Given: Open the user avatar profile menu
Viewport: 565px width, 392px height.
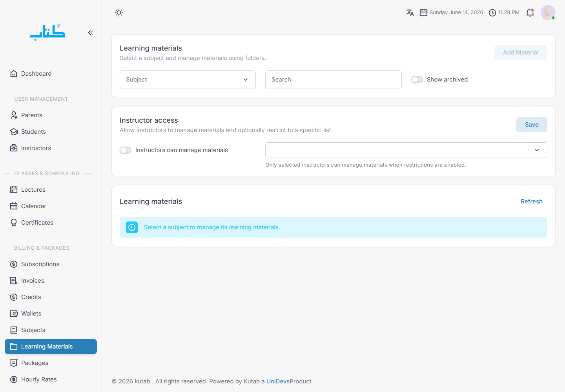Looking at the screenshot, I should coord(548,13).
